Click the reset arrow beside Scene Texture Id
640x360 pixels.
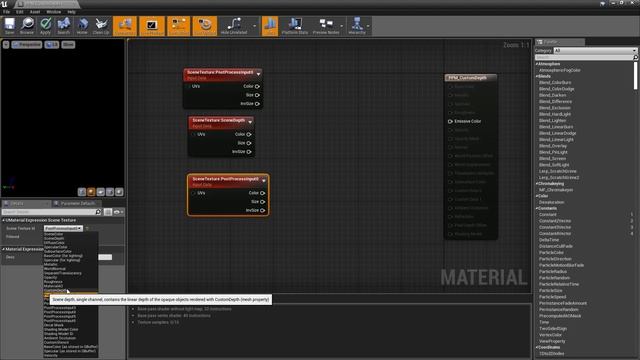pos(87,229)
